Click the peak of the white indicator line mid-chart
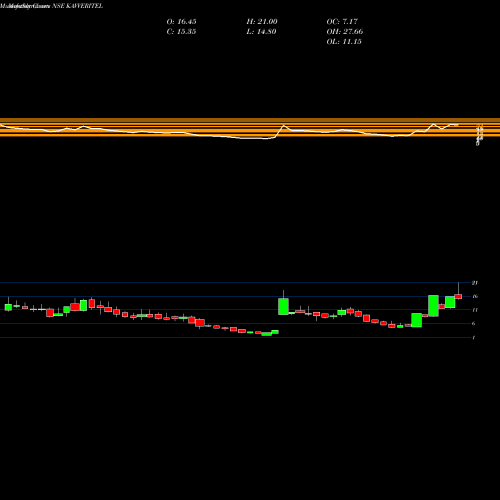This screenshot has width=500, height=500. [284, 126]
